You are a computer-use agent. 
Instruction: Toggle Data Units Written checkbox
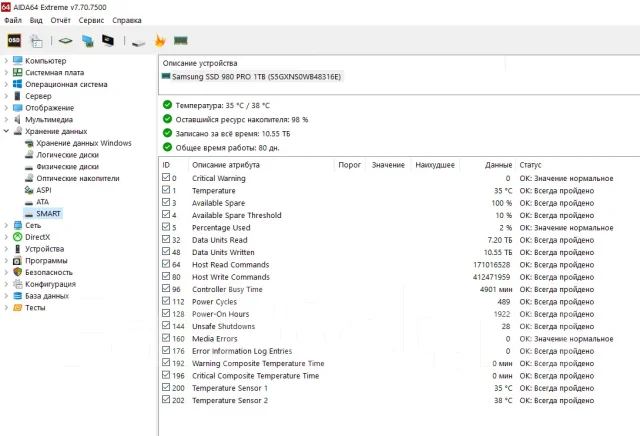point(166,251)
